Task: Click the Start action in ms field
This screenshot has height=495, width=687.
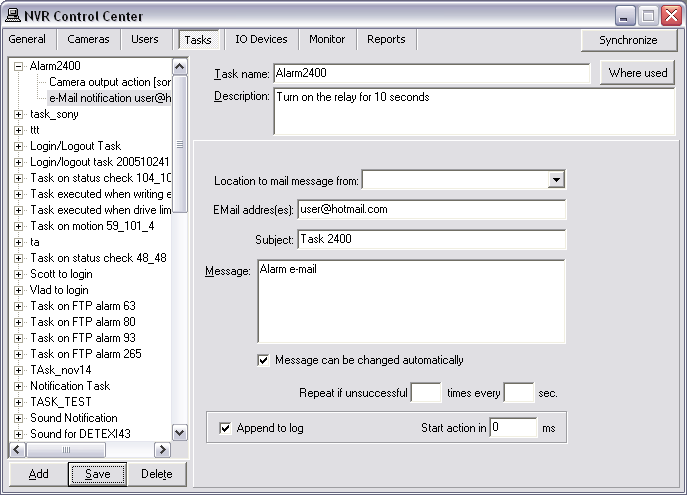Action: (x=513, y=428)
